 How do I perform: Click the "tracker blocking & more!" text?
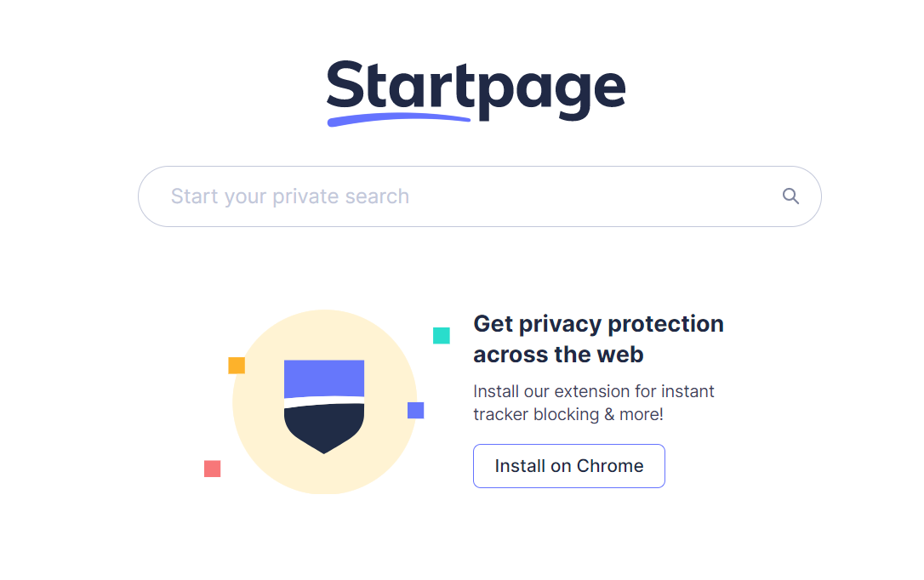click(x=568, y=415)
